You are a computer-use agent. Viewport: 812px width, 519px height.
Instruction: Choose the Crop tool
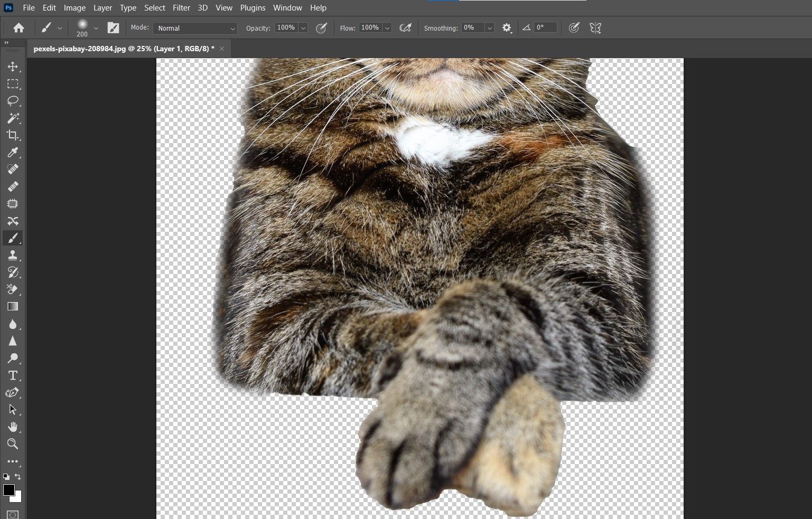click(13, 135)
